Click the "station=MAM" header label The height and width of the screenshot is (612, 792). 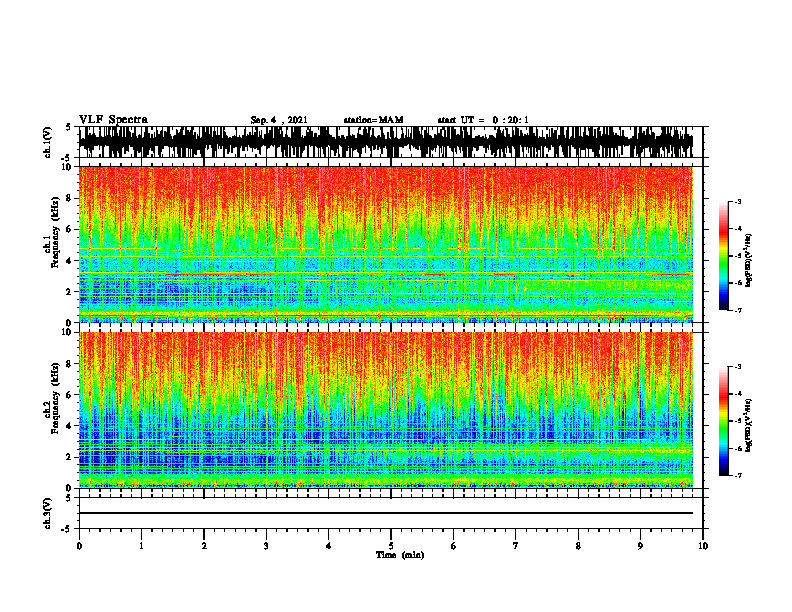373,120
